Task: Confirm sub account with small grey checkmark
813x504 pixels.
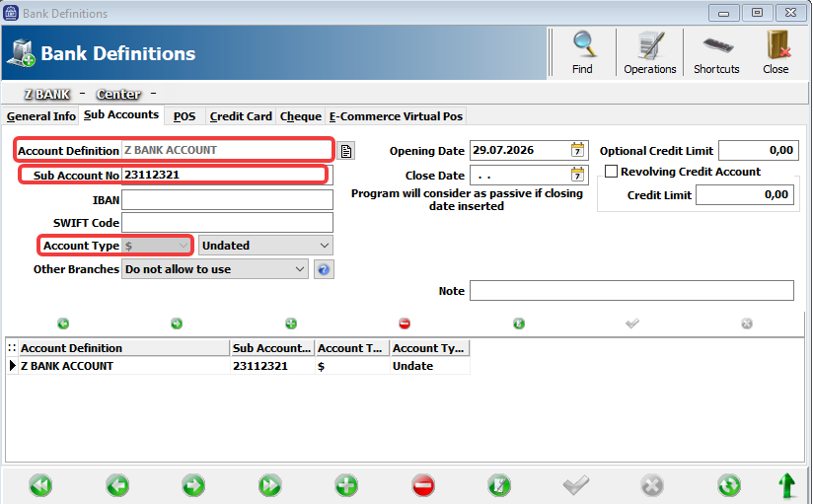Action: (632, 324)
